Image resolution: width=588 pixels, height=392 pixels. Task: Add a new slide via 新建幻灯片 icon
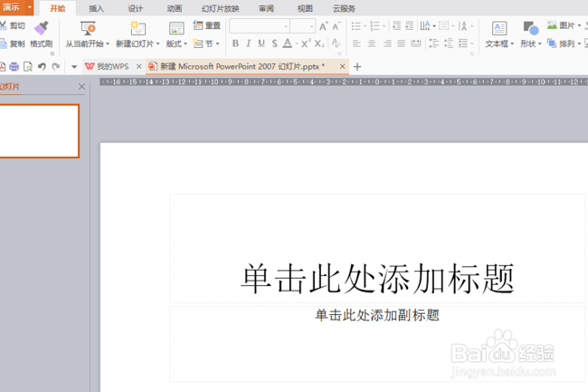click(x=138, y=28)
